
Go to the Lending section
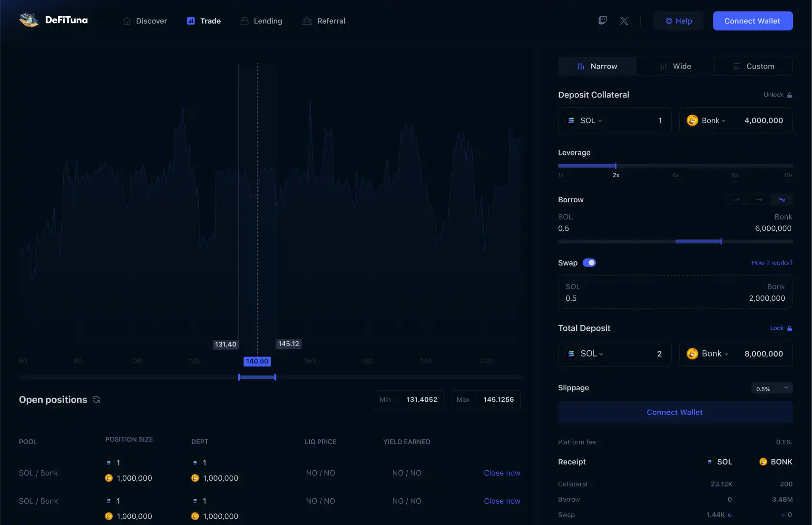tap(261, 21)
